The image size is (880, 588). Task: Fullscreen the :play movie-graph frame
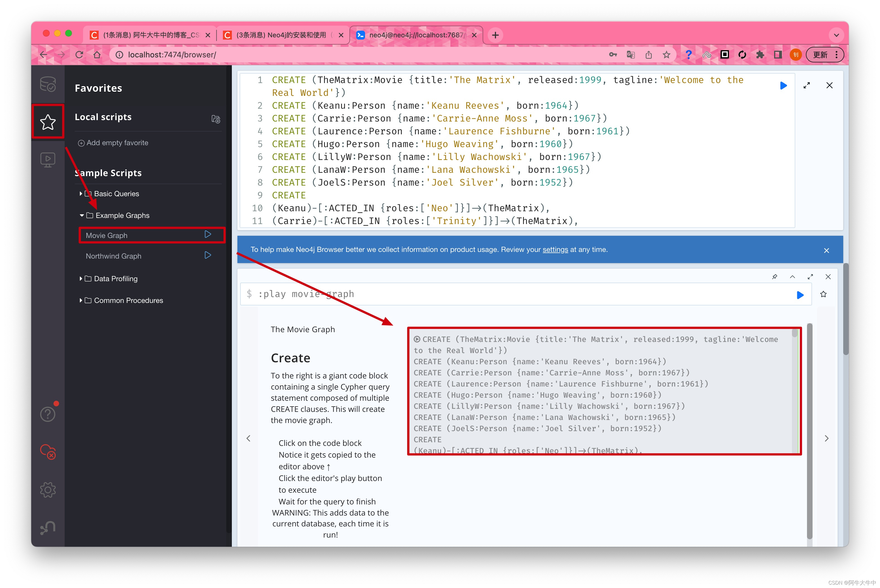point(810,277)
